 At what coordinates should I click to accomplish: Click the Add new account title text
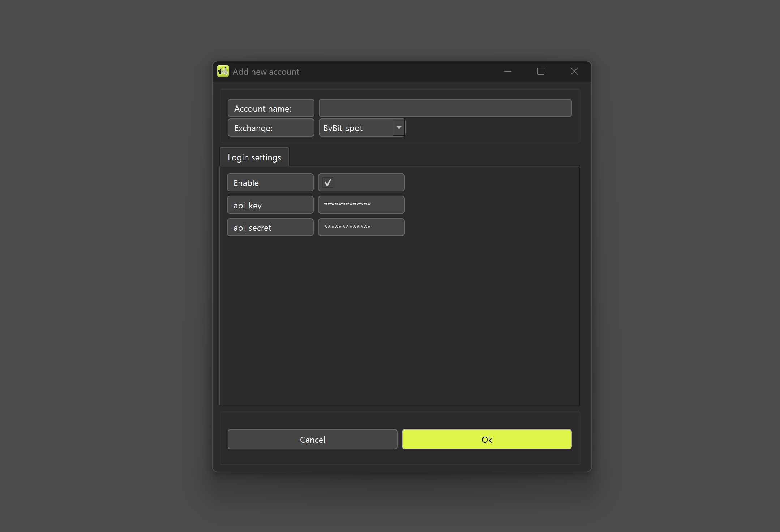(266, 72)
